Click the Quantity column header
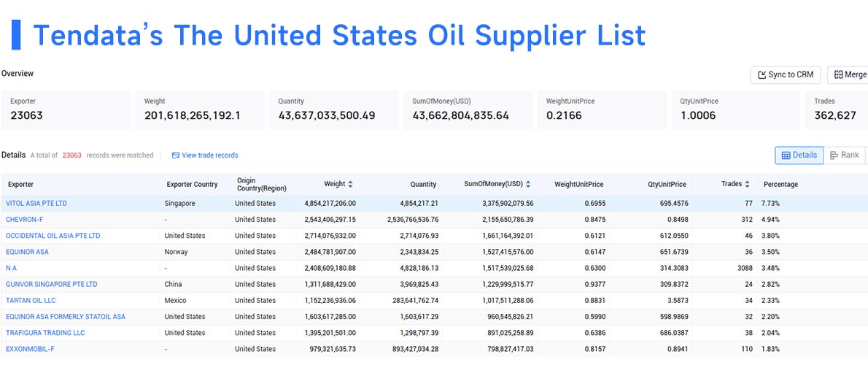This screenshot has height=365, width=868. (424, 185)
